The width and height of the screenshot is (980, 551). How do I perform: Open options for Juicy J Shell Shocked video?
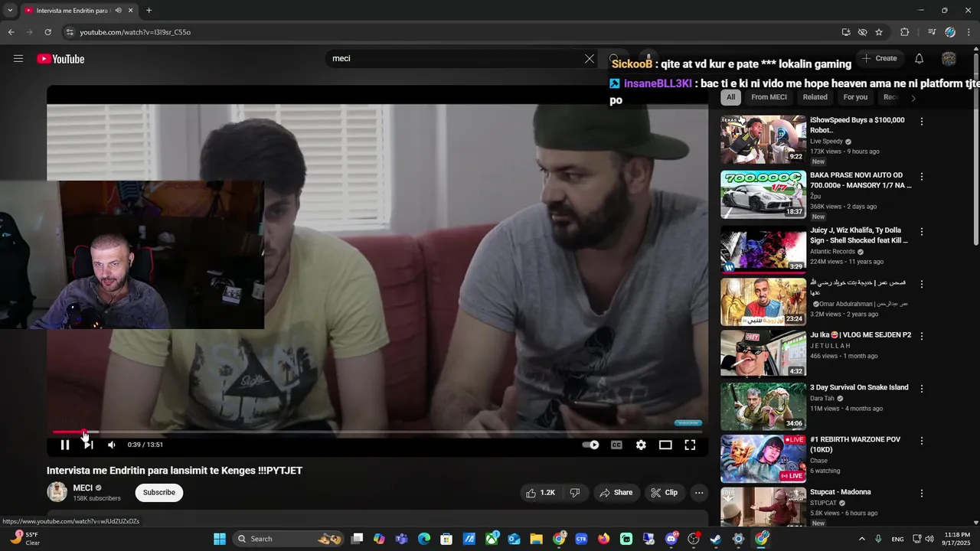click(x=922, y=232)
